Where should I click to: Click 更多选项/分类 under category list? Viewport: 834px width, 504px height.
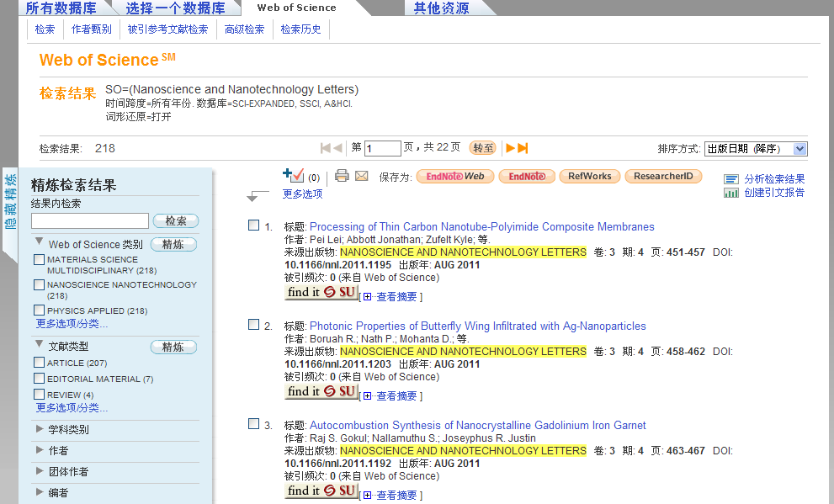click(72, 324)
